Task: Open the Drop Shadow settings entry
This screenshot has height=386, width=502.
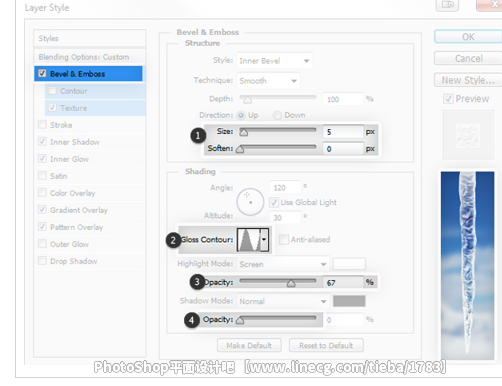Action: (73, 261)
